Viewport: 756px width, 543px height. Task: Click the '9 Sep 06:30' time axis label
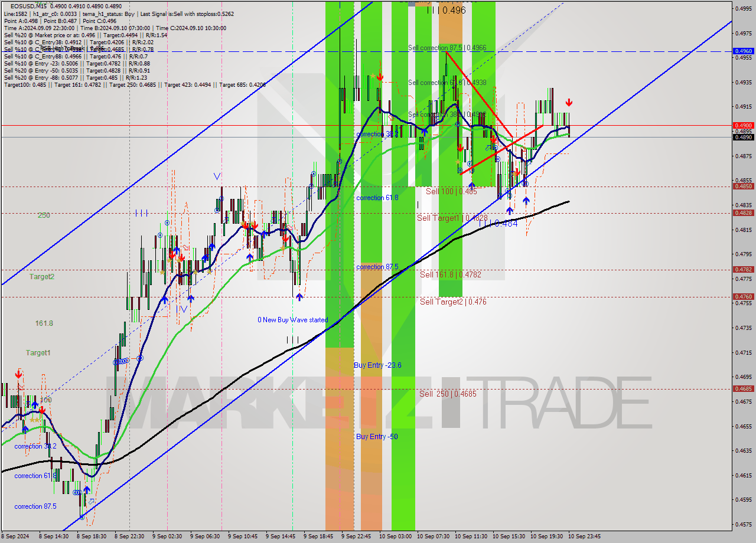pyautogui.click(x=205, y=537)
